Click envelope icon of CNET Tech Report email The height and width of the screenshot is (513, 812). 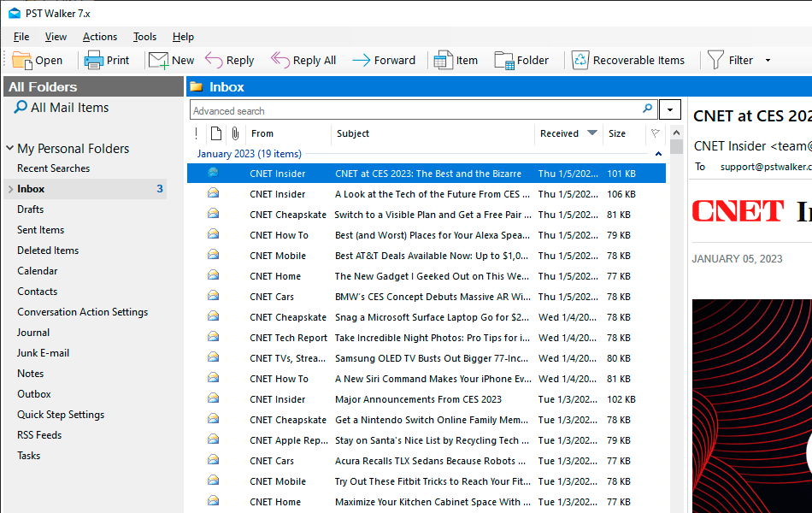(x=213, y=337)
